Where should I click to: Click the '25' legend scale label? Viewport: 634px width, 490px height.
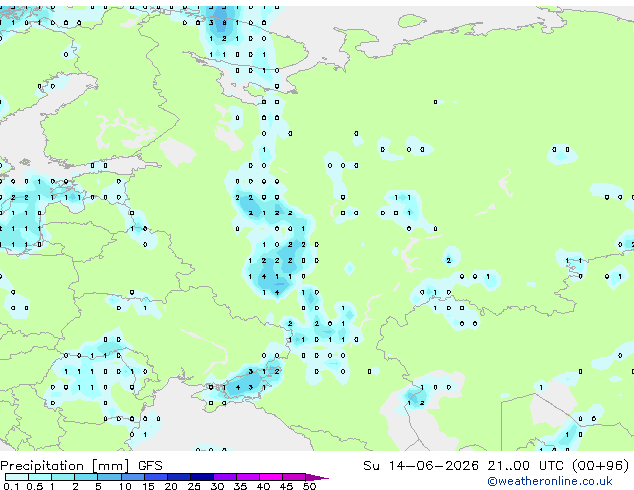click(x=194, y=486)
